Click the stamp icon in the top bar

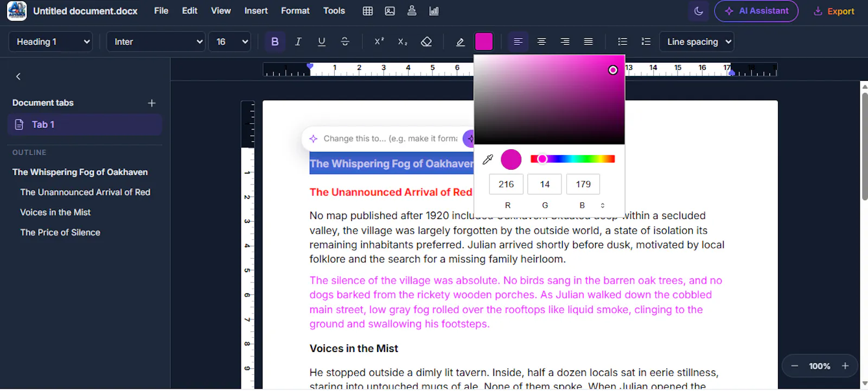coord(412,11)
